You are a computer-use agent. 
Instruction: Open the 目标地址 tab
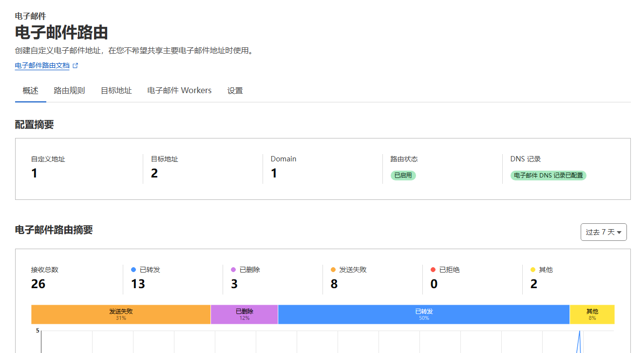(x=116, y=91)
